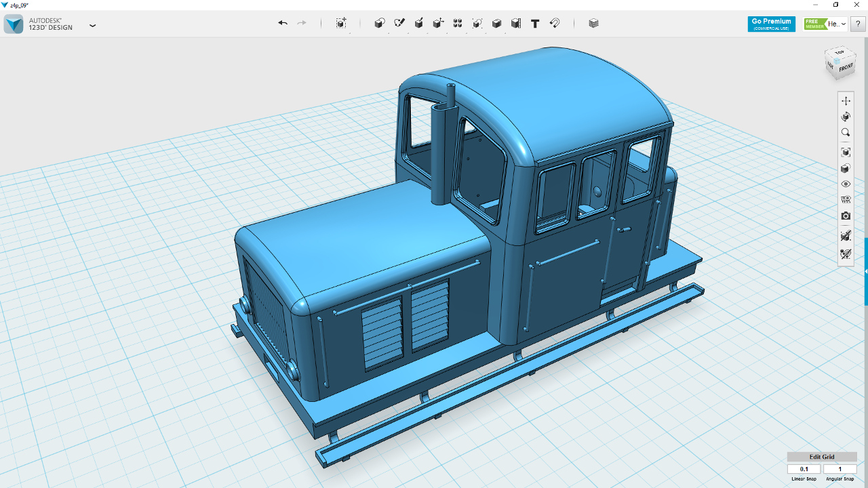Minimize the 123D Design window

click(x=816, y=5)
